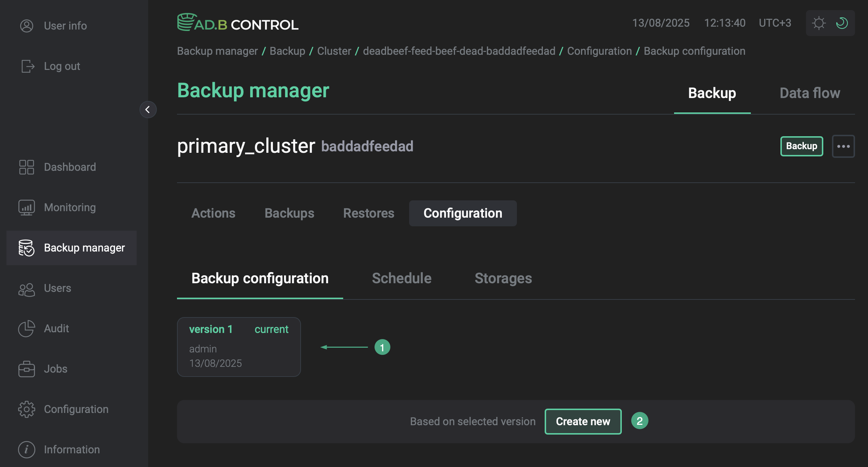The width and height of the screenshot is (868, 467).
Task: Open Users via its people icon
Action: tap(26, 289)
